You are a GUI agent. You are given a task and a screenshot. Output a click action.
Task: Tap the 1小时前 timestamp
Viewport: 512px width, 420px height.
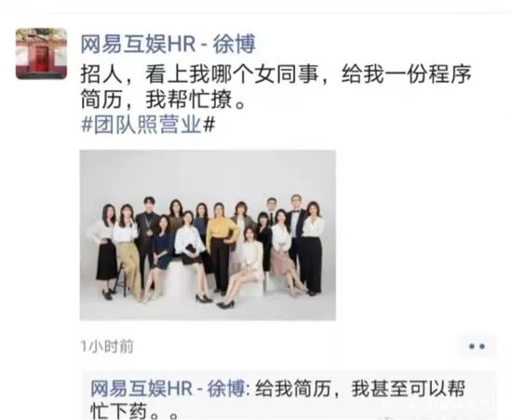click(107, 346)
